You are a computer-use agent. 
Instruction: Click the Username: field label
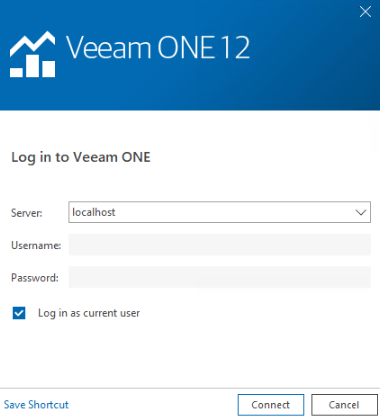(x=36, y=245)
